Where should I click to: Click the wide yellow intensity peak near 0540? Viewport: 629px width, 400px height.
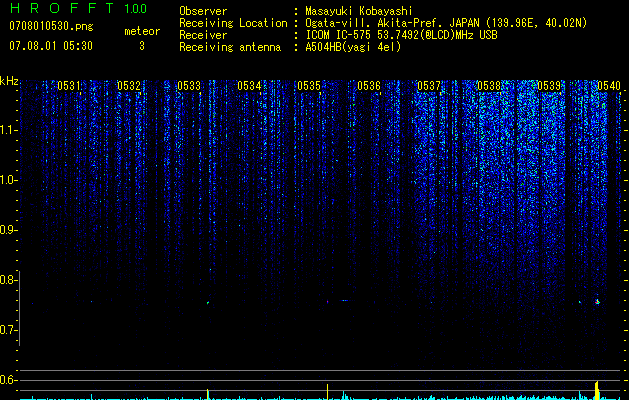point(597,390)
